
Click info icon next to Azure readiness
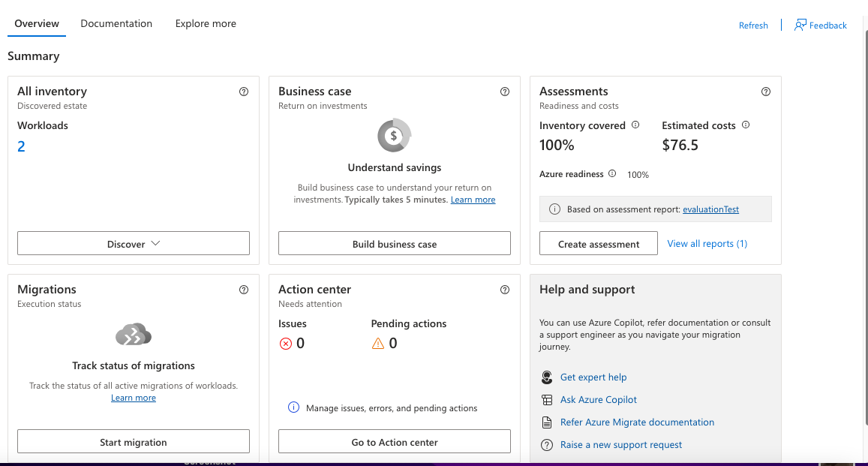coord(612,174)
